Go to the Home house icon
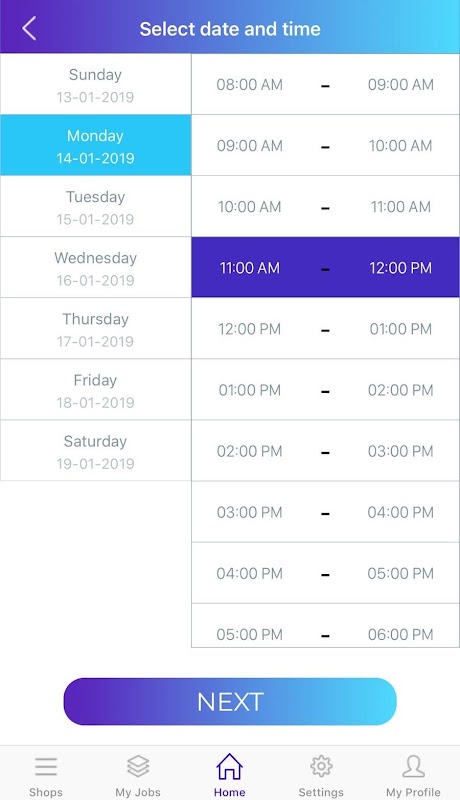Image resolution: width=460 pixels, height=800 pixels. (229, 766)
